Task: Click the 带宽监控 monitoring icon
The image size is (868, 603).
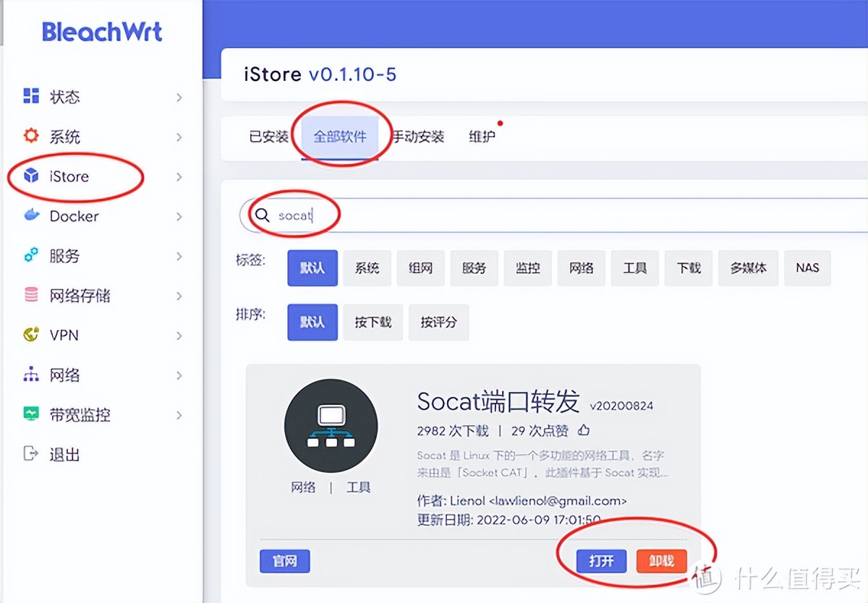Action: [30, 414]
